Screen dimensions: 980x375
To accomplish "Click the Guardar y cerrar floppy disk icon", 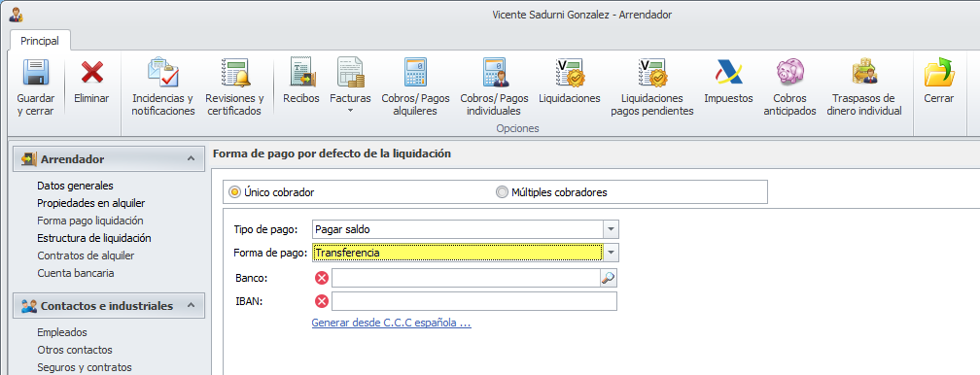I will tap(36, 73).
